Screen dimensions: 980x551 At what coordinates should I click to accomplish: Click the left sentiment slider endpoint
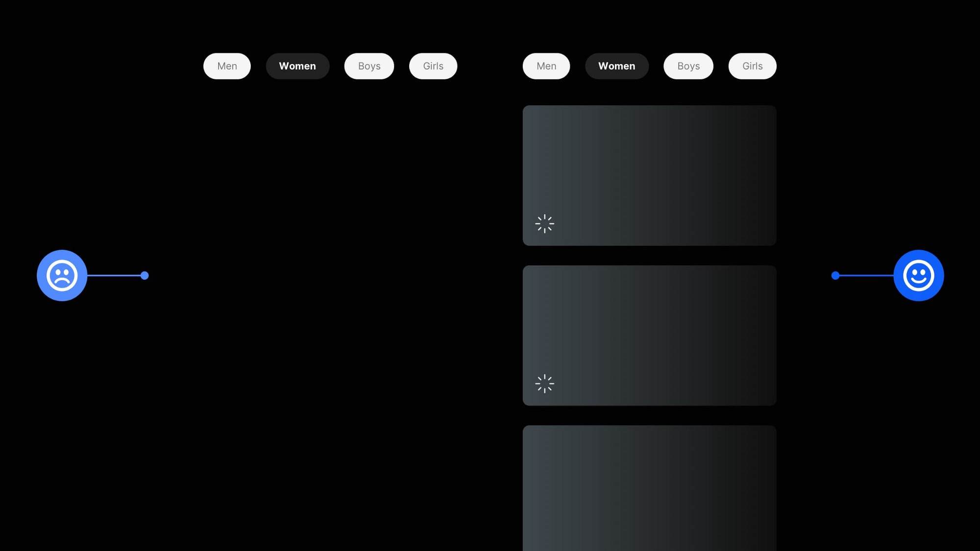[x=62, y=275]
